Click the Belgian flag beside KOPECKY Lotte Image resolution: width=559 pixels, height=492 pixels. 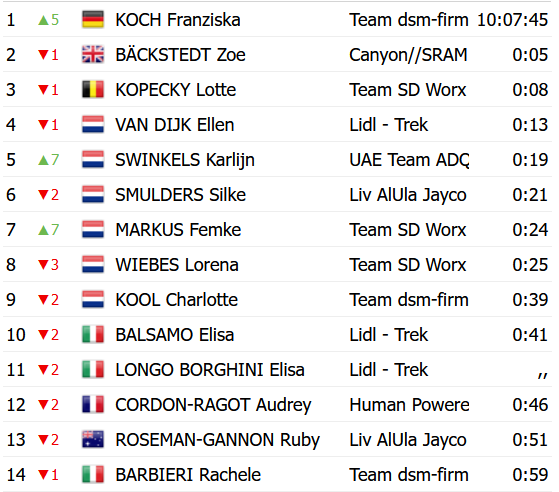click(x=93, y=89)
